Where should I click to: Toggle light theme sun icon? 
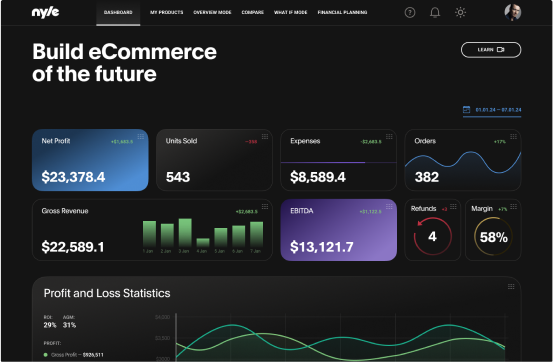460,13
